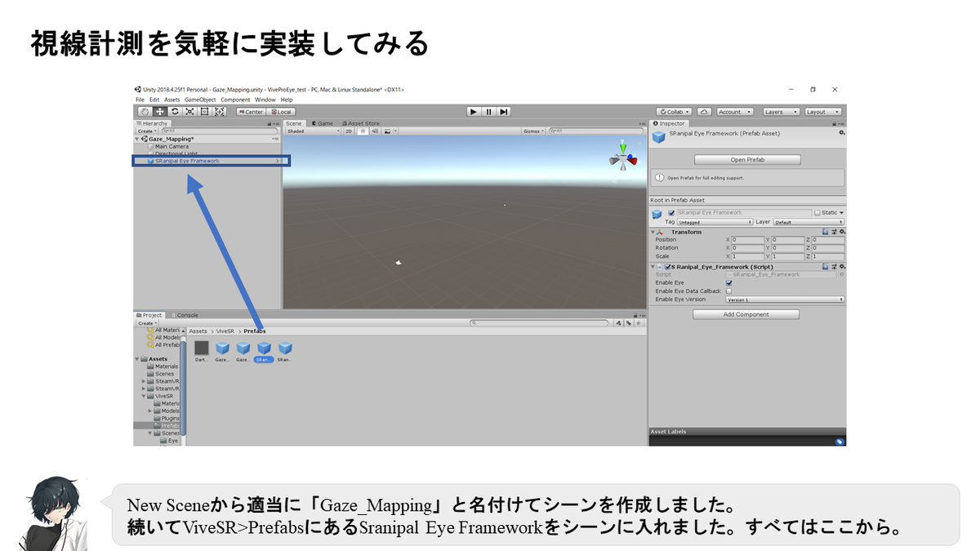Screen dimensions: 980x551
Task: Click Search by Label icon in Project
Action: click(x=628, y=323)
